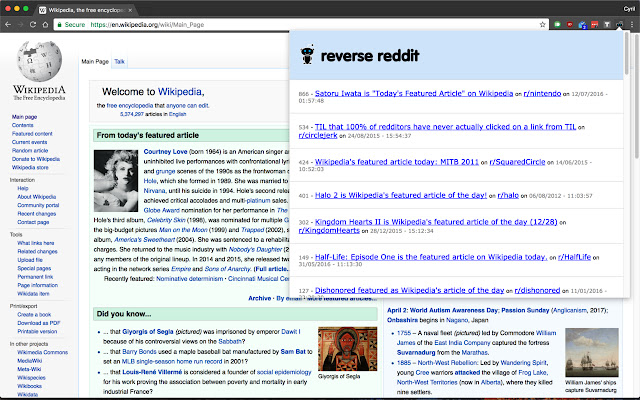This screenshot has height=400, width=640.
Task: Click the Secure padlock indicator
Action: point(60,24)
